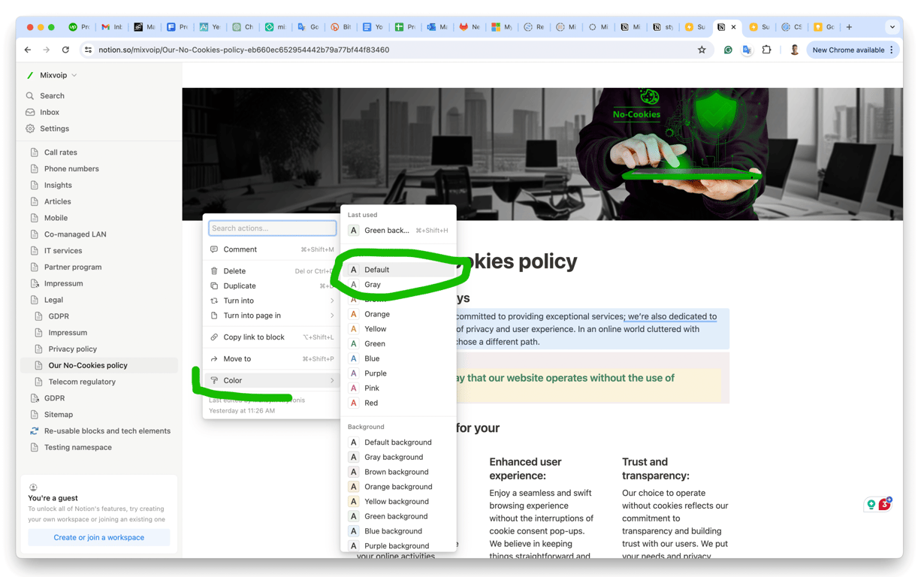Click Copy link to block
The image size is (924, 577).
point(272,337)
